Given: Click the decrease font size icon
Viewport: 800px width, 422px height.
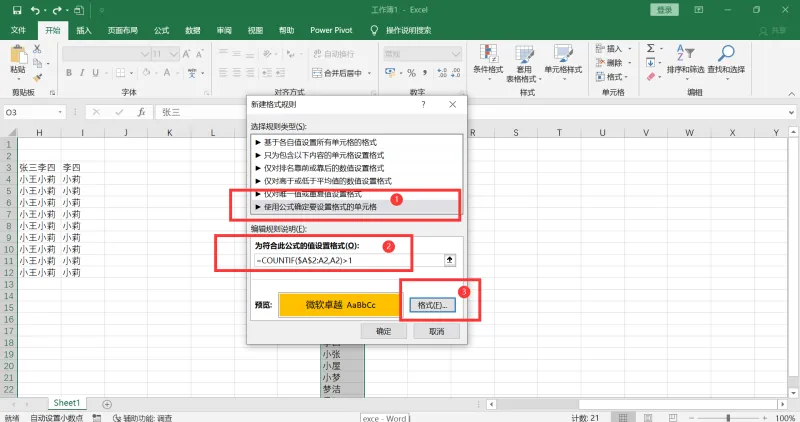Looking at the screenshot, I should tap(199, 54).
